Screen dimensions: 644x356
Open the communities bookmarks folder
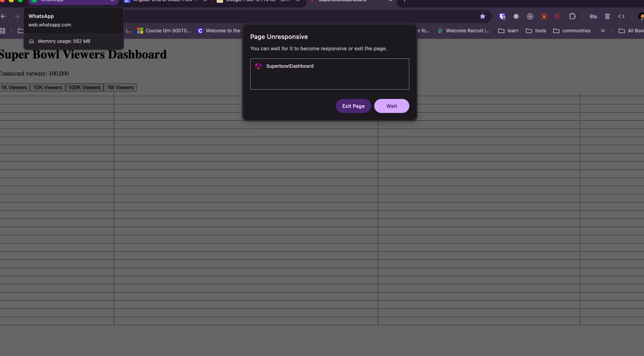point(572,30)
